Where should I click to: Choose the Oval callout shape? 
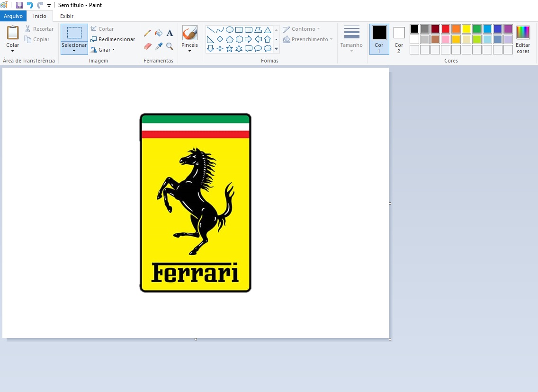258,48
